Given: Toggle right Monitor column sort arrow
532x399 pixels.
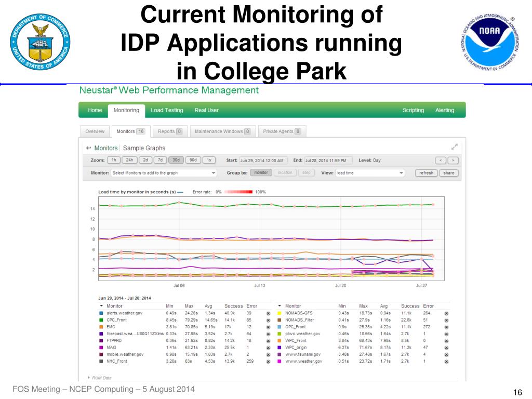Looking at the screenshot, I should coord(280,305).
